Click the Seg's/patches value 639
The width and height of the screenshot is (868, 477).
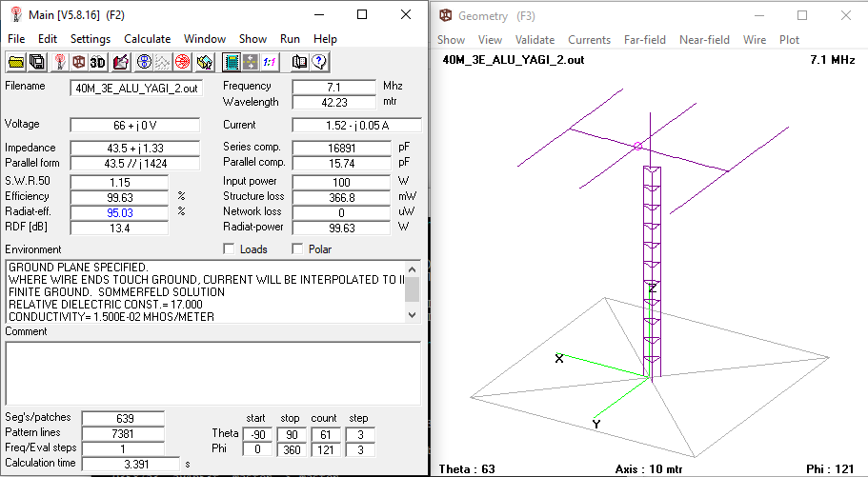[124, 419]
